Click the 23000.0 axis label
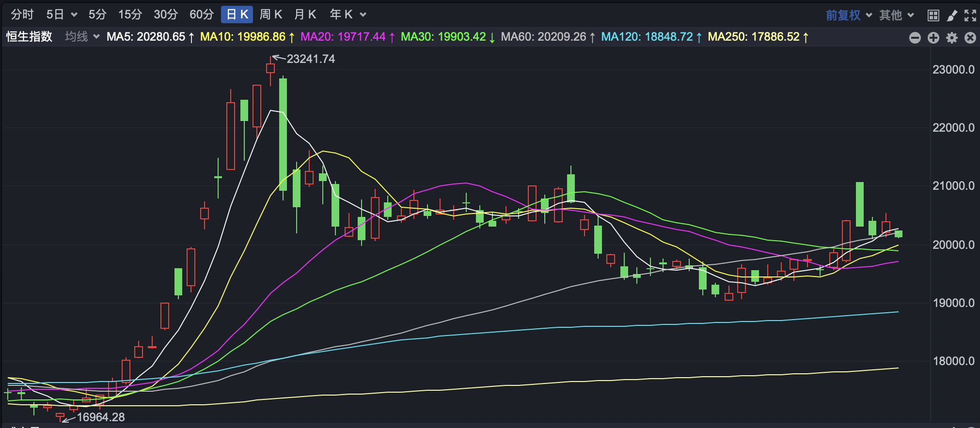 click(x=953, y=70)
